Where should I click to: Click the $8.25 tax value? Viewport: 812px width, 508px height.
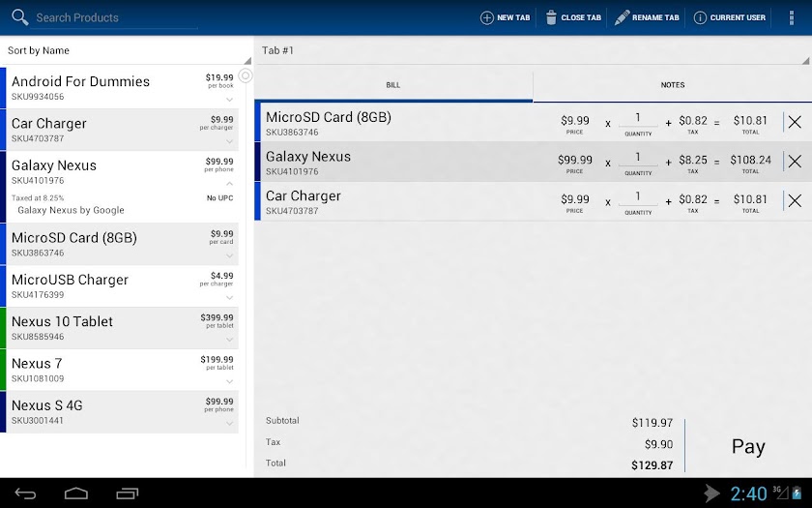(x=693, y=161)
